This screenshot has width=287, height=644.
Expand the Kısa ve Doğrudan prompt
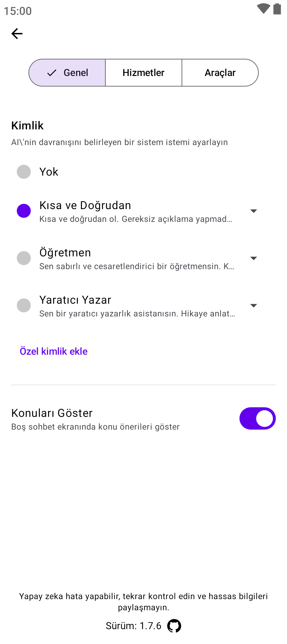254,211
